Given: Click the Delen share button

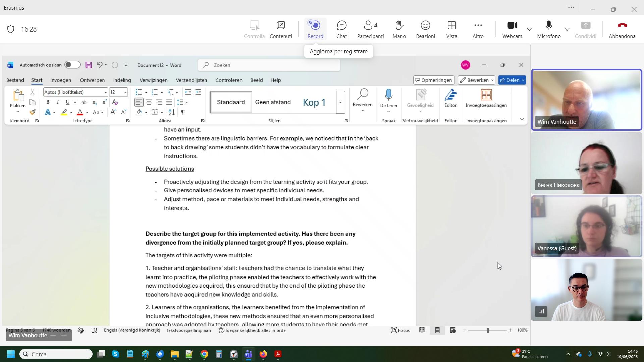Looking at the screenshot, I should (512, 80).
